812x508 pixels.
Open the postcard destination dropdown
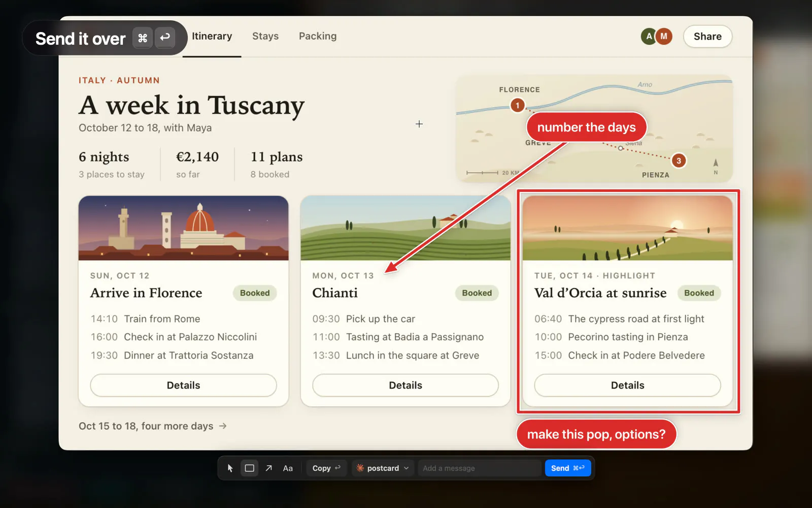pos(383,468)
